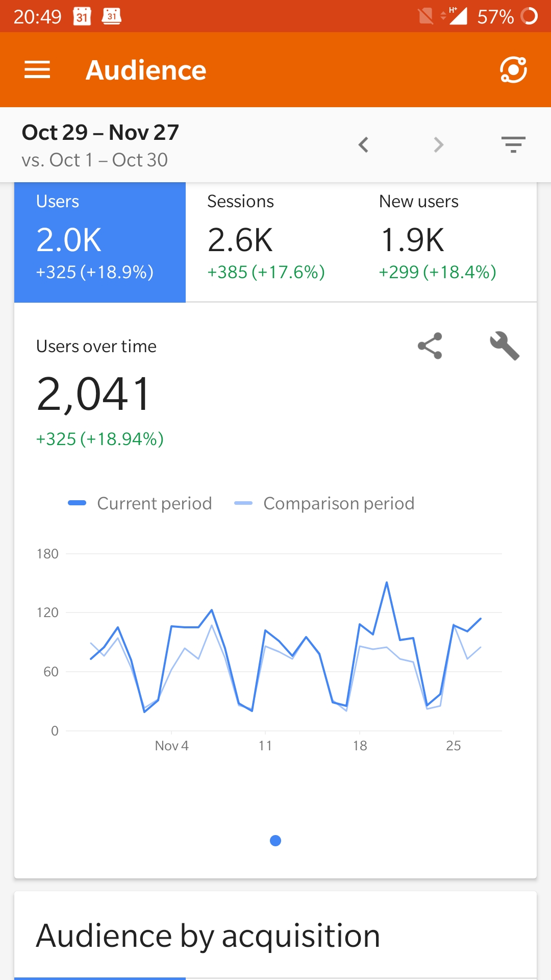Tap the blue page indicator dot
Viewport: 551px width, 980px height.
point(275,841)
